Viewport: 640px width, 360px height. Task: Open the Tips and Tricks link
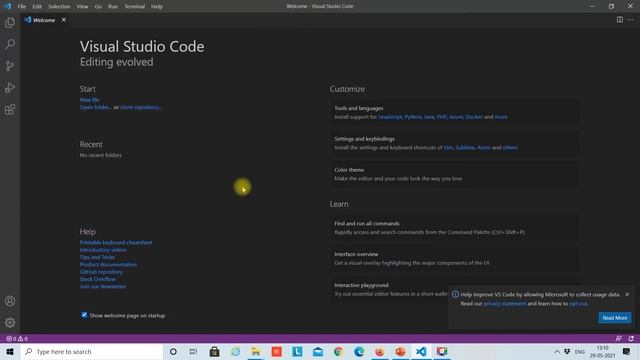pos(97,257)
